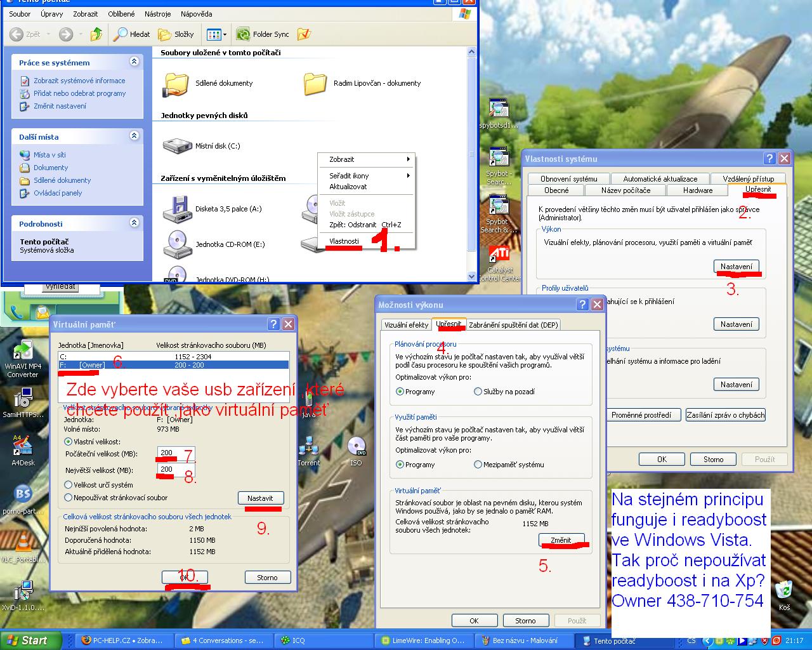Select the spybotsd1 installer desktop icon
Image resolution: width=812 pixels, height=650 pixels.
tap(499, 114)
